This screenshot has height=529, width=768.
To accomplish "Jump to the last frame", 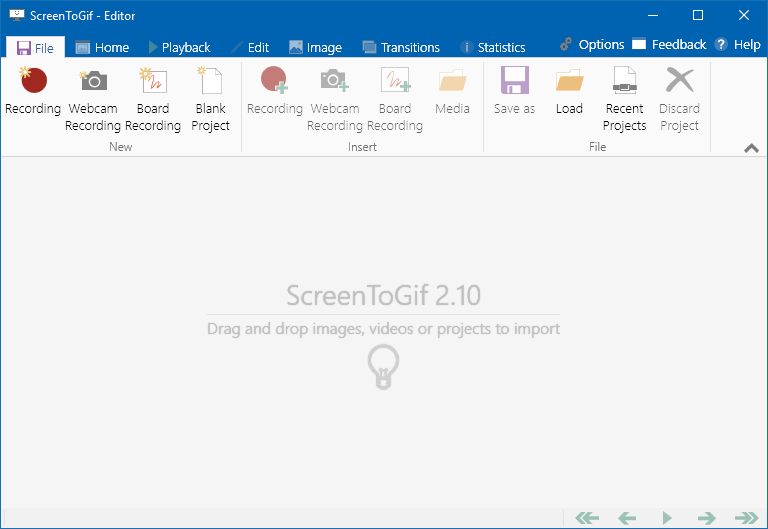I will [x=747, y=518].
